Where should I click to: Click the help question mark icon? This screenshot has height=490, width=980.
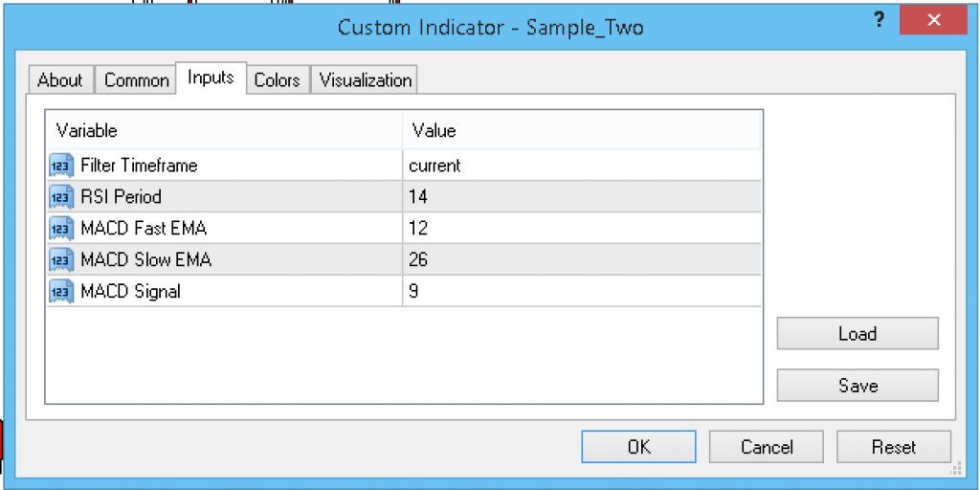point(878,21)
